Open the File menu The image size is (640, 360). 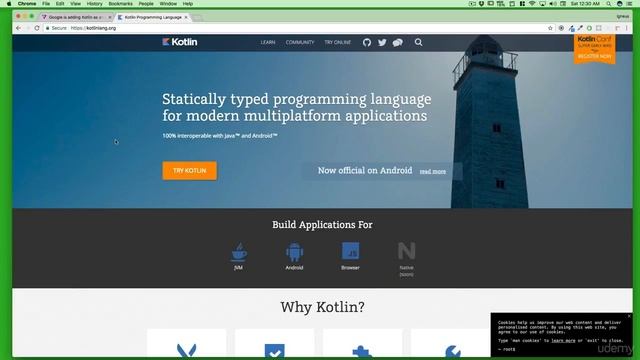pos(46,4)
